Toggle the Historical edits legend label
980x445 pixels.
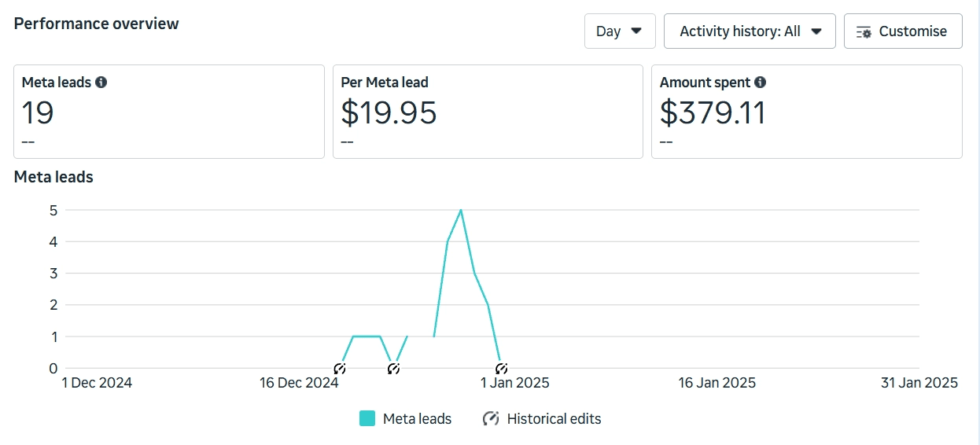(x=554, y=418)
